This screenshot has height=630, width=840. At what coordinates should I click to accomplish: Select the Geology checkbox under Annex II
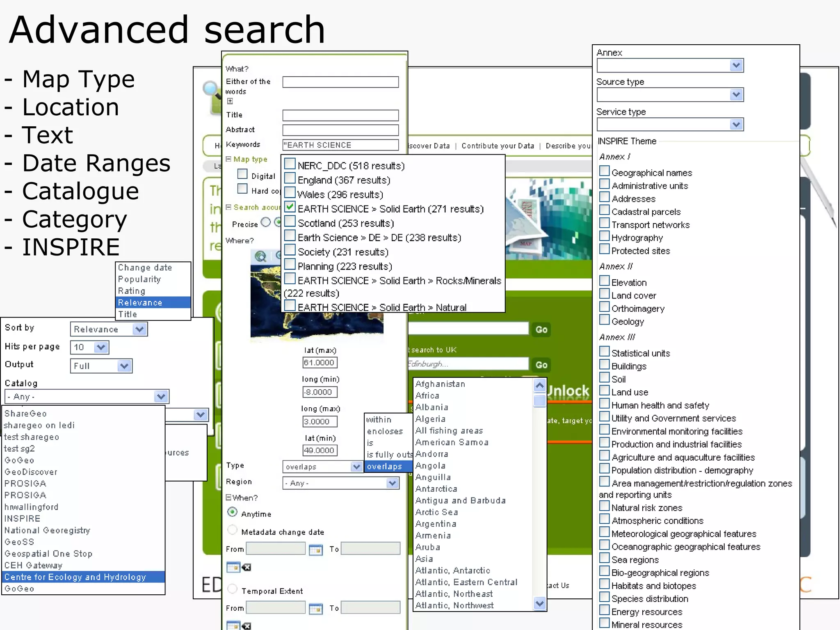604,320
